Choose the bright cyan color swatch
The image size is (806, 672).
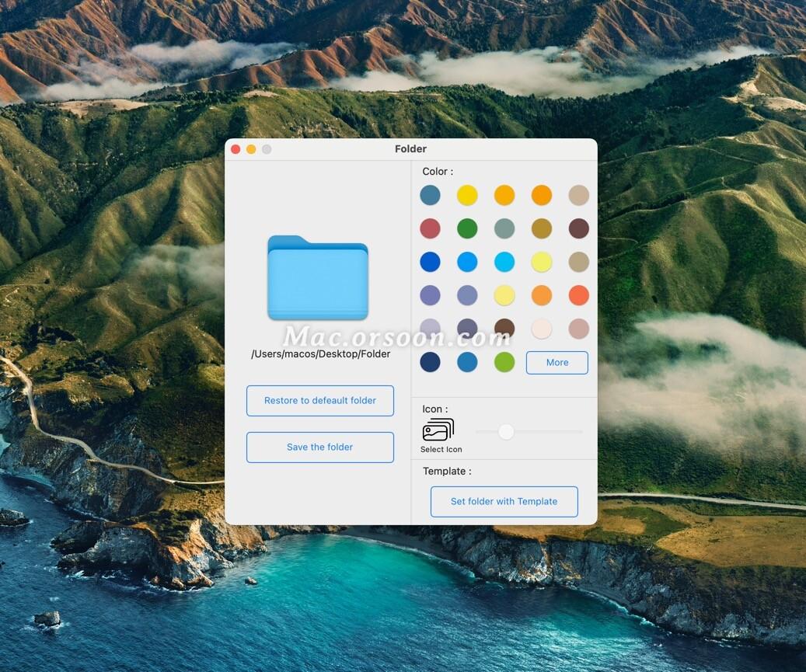pos(504,262)
